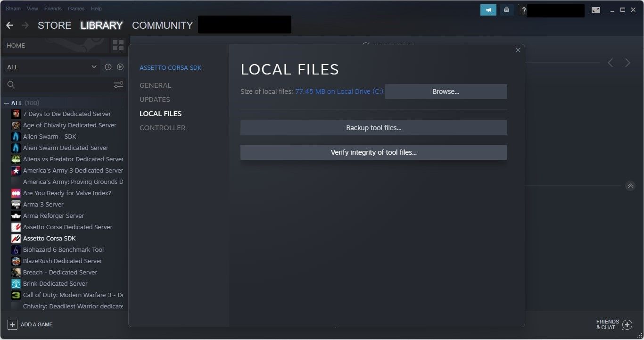Click the BlazeRush Dedicated Server icon
Viewport: 644px width, 340px height.
[16, 261]
